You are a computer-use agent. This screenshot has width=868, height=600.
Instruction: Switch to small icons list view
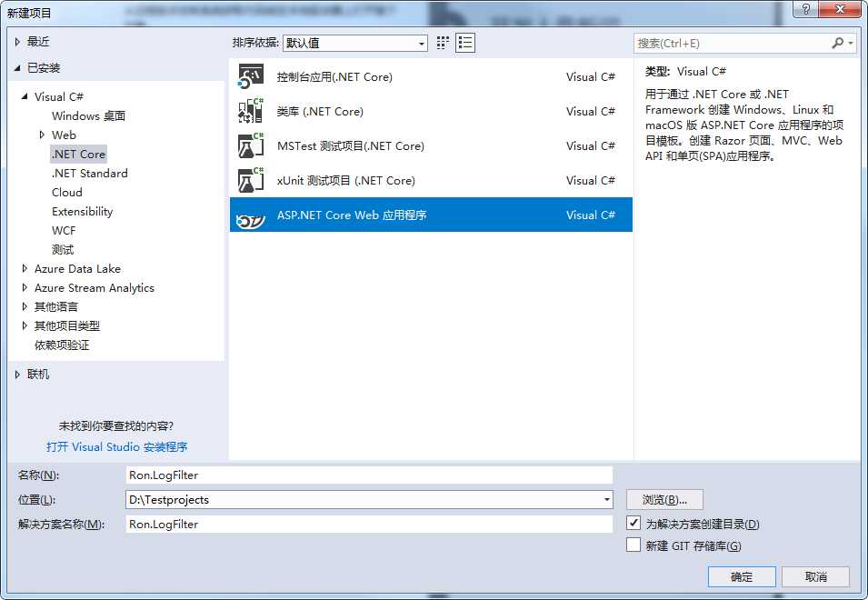coord(465,43)
